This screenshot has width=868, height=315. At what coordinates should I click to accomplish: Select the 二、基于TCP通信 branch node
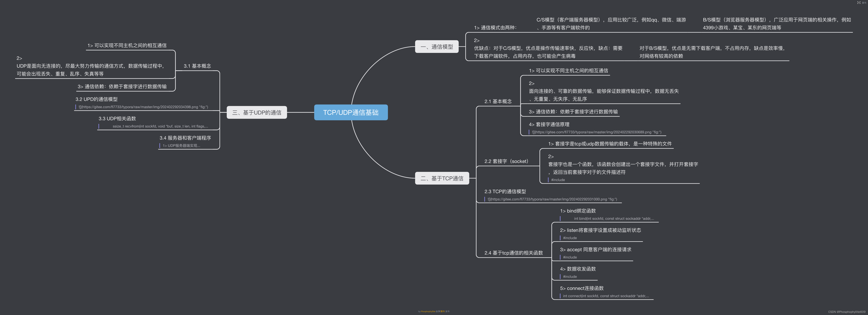(442, 178)
